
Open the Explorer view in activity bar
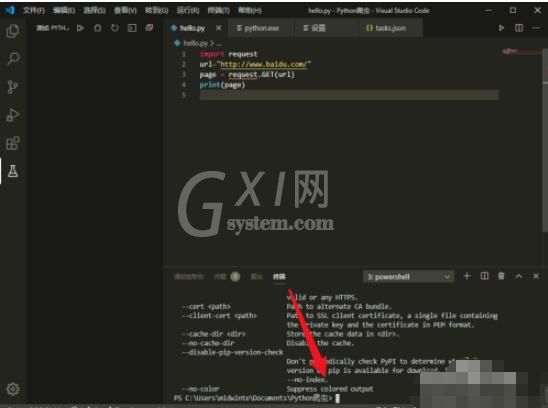click(13, 31)
